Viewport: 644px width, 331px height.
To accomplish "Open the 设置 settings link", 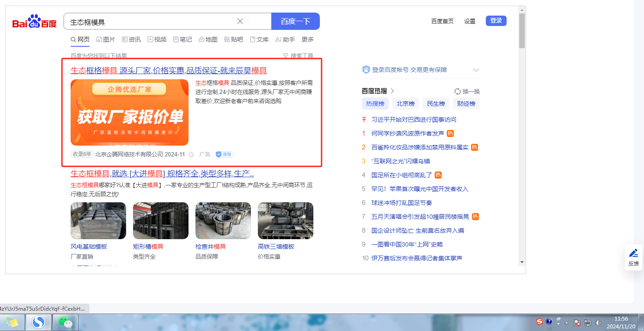I will click(470, 21).
